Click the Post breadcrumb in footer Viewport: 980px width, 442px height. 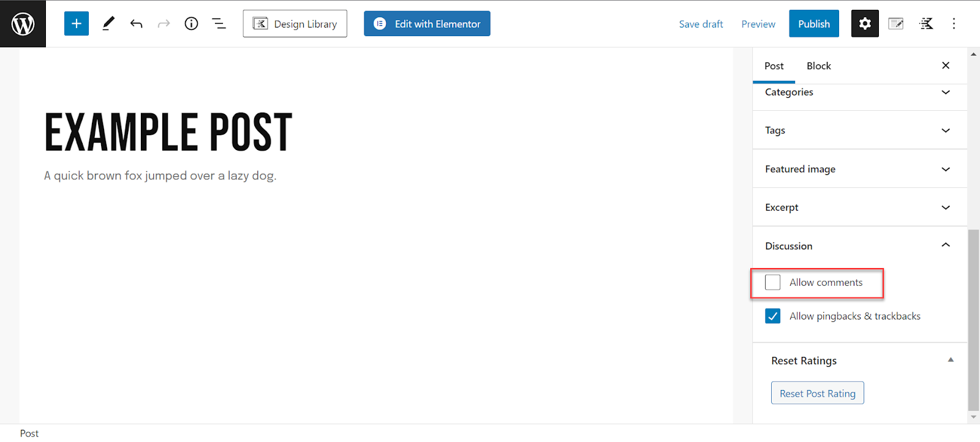[x=29, y=433]
